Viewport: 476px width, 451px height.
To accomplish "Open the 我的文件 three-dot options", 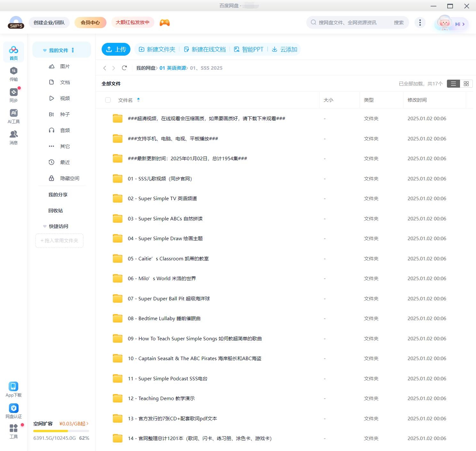I will point(73,50).
